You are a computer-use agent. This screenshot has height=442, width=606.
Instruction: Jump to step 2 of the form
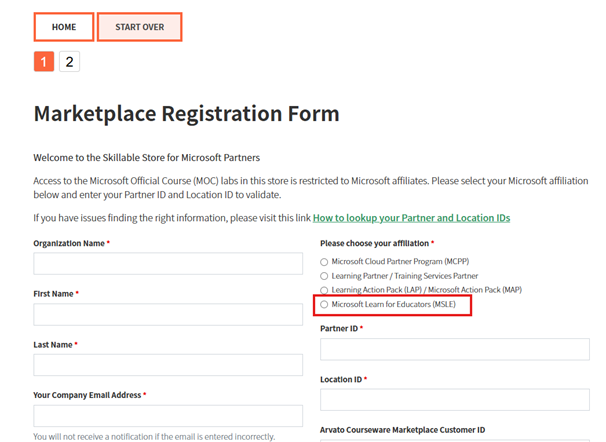click(69, 62)
